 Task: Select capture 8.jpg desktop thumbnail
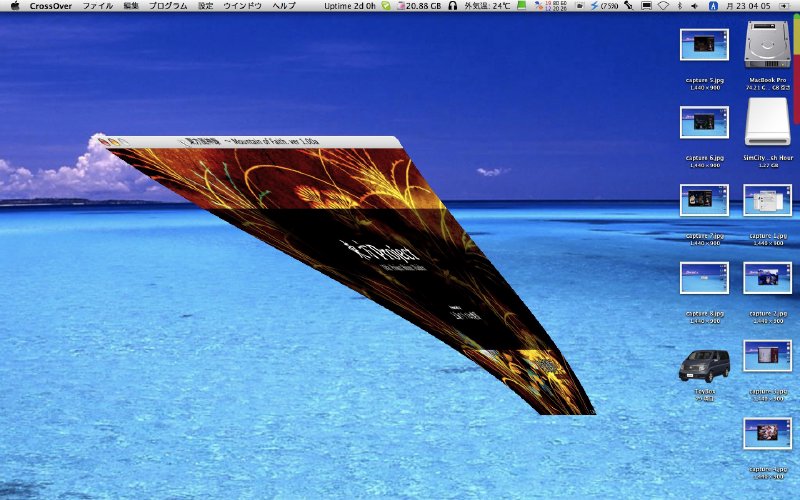click(x=704, y=278)
